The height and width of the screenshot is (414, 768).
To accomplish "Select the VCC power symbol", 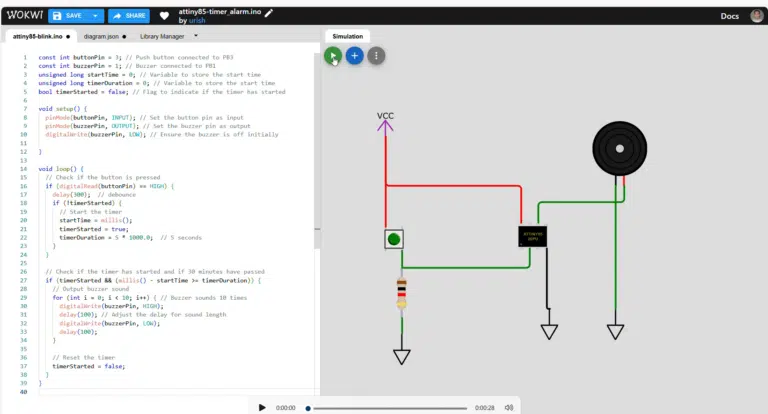I will [385, 122].
